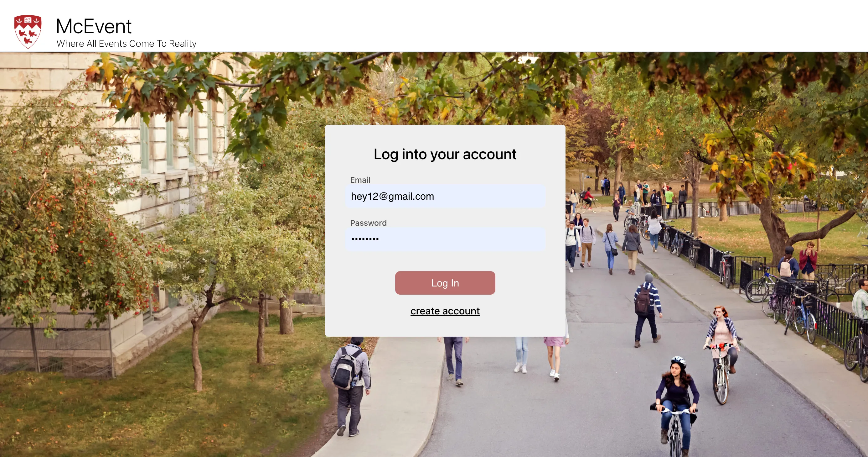Viewport: 868px width, 457px height.
Task: Focus the Password input field
Action: 445,239
